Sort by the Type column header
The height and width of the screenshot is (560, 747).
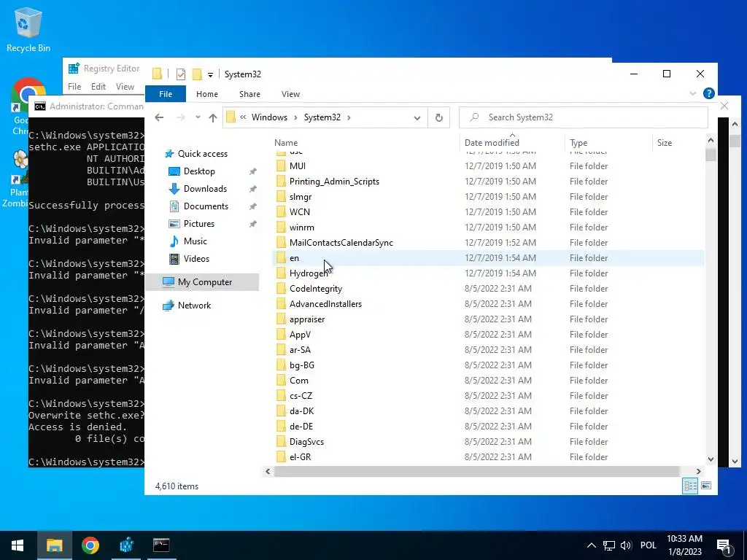tap(578, 142)
